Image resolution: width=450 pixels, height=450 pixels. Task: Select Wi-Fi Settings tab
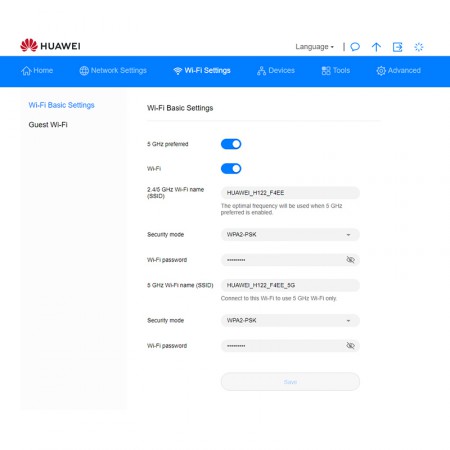[202, 71]
